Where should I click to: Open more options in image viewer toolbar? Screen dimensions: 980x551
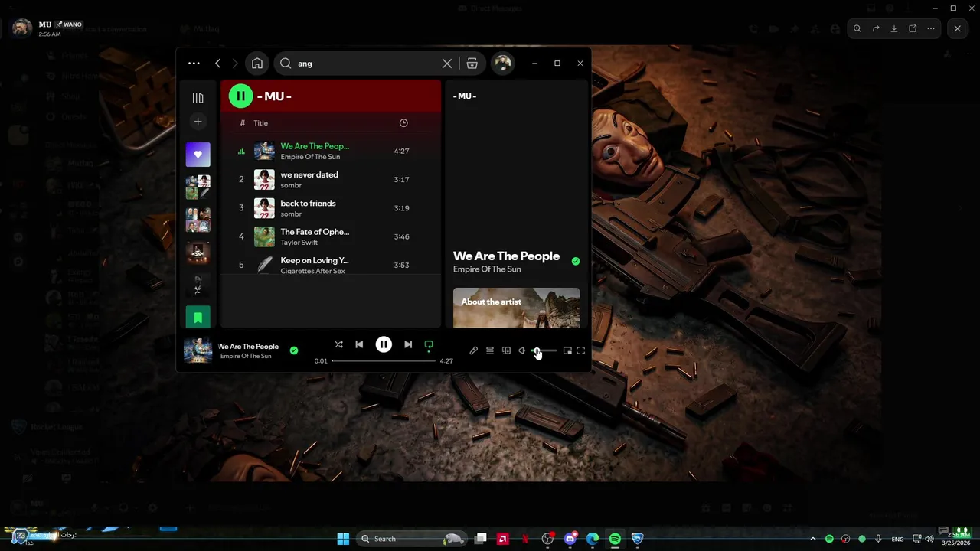point(931,28)
